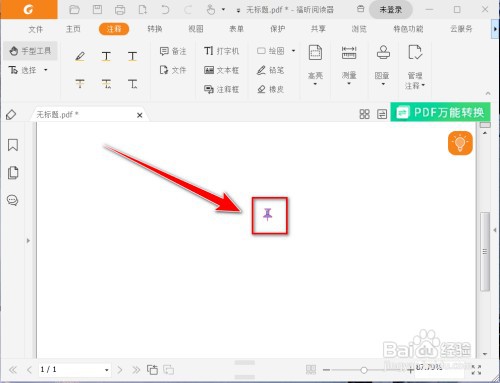Print document using the printer icon
Image resolution: width=500 pixels, height=383 pixels.
[120, 10]
